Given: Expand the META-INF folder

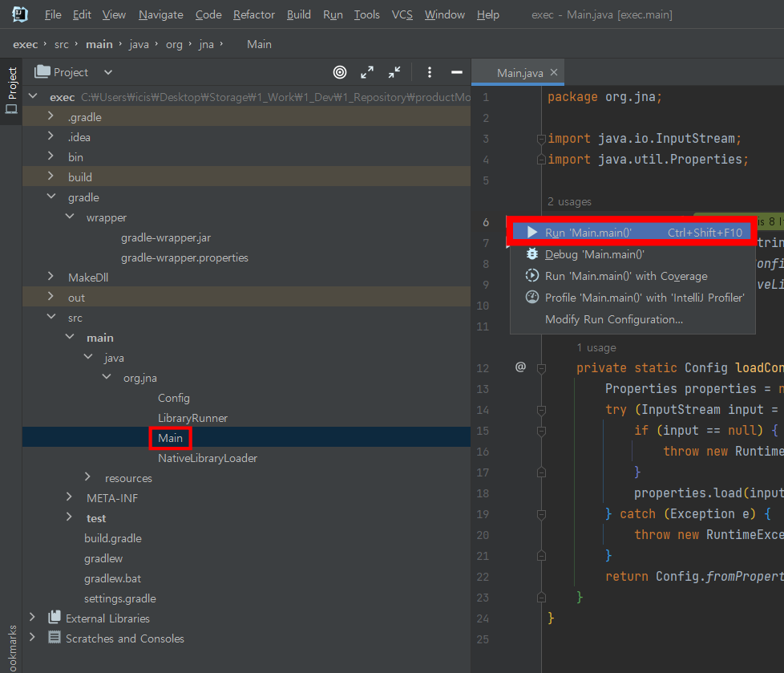Looking at the screenshot, I should (69, 497).
